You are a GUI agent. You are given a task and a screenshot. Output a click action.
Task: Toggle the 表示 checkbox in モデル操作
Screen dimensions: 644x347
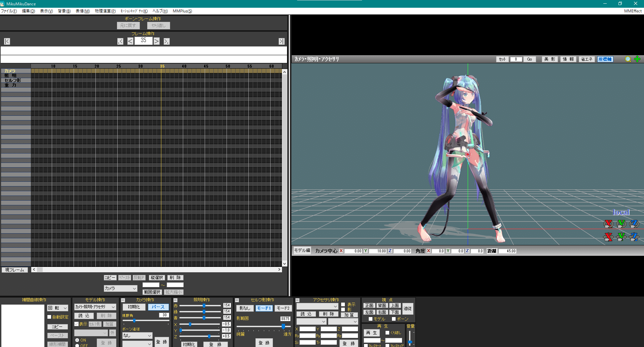(x=77, y=324)
